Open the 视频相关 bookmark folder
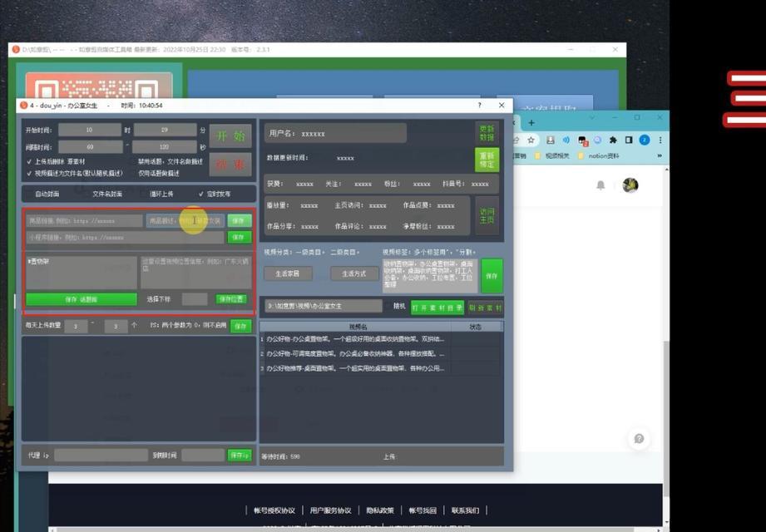Viewport: 766px width, 532px height. pyautogui.click(x=552, y=155)
